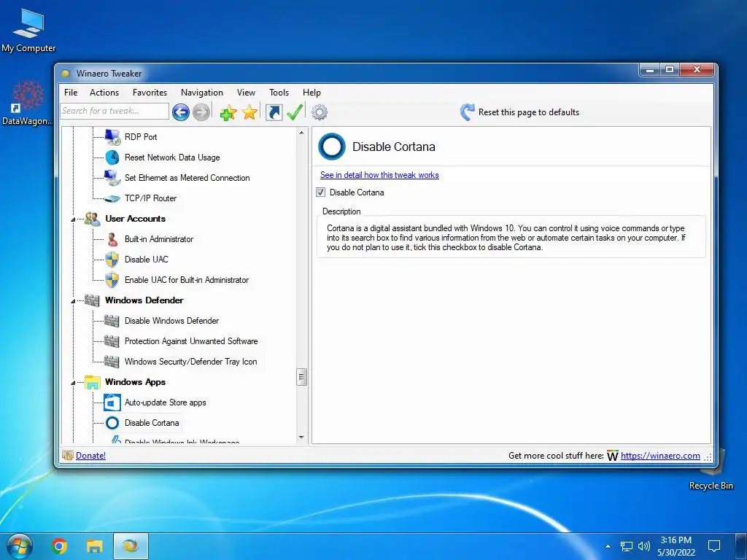Click the Donate! link
This screenshot has width=747, height=560.
(x=90, y=456)
